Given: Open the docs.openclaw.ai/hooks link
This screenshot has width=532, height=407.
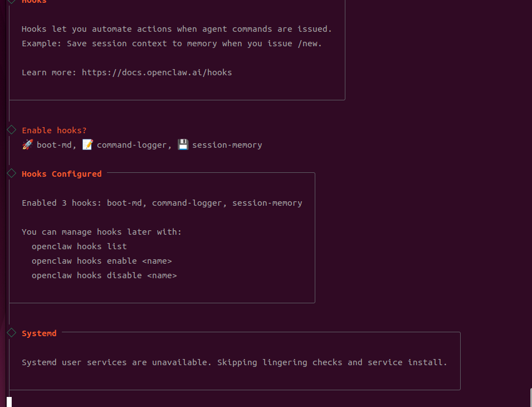Looking at the screenshot, I should pyautogui.click(x=157, y=72).
